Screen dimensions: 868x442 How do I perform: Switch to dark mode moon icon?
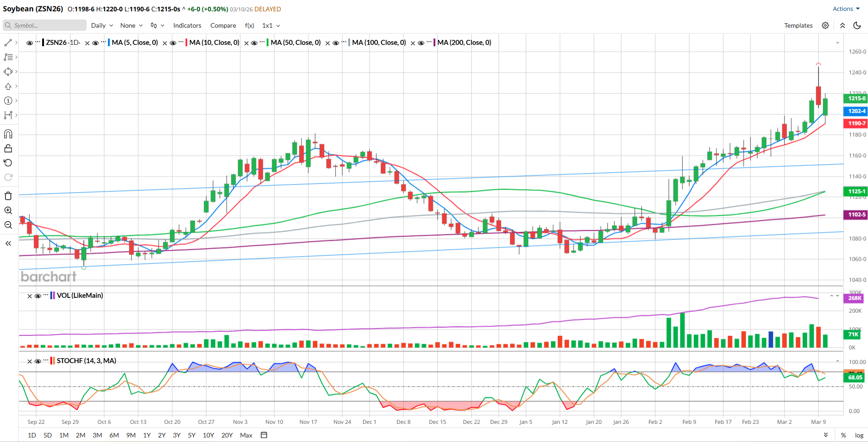click(857, 25)
